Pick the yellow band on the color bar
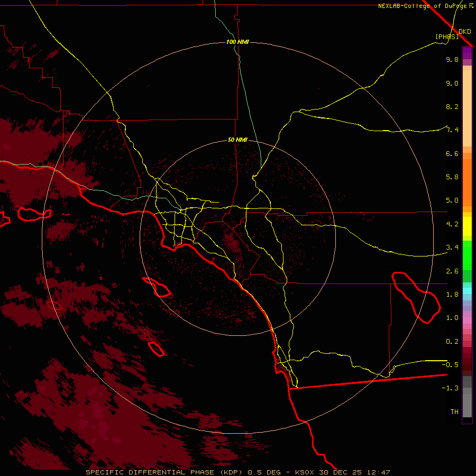 (x=467, y=226)
